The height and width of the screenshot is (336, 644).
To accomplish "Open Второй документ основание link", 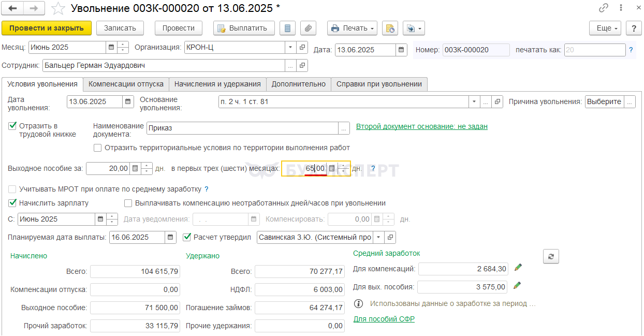I will (x=422, y=126).
